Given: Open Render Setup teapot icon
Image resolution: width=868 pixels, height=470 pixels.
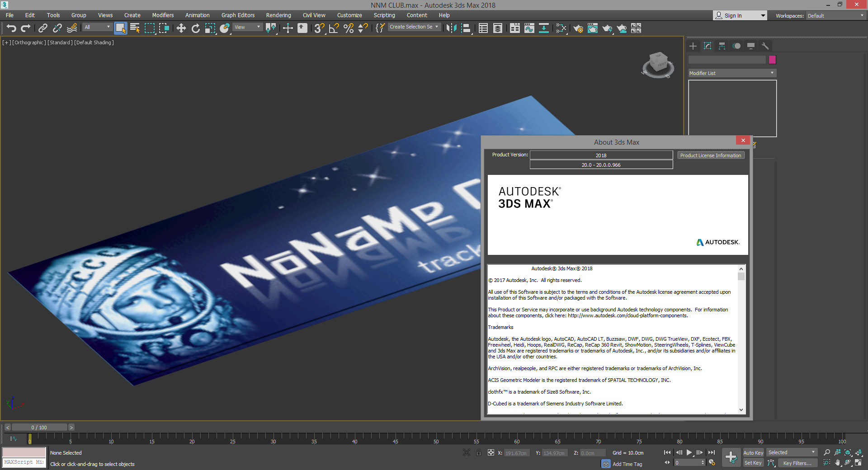Looking at the screenshot, I should tap(578, 28).
